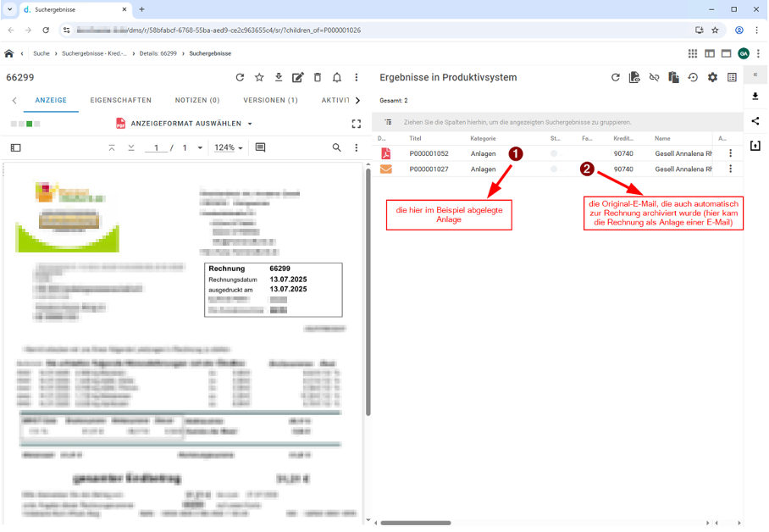
Task: Mark document 66299 as favorite with star
Action: [259, 77]
